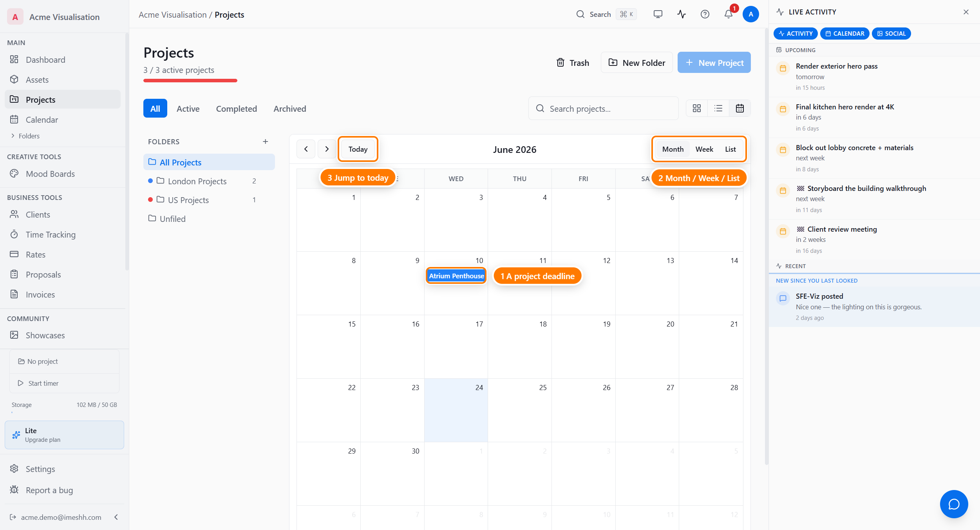
Task: Open global Search in top bar
Action: (606, 15)
